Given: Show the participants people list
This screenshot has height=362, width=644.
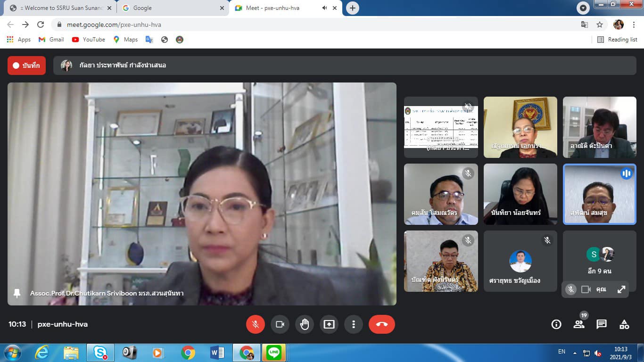Looking at the screenshot, I should pos(578,324).
